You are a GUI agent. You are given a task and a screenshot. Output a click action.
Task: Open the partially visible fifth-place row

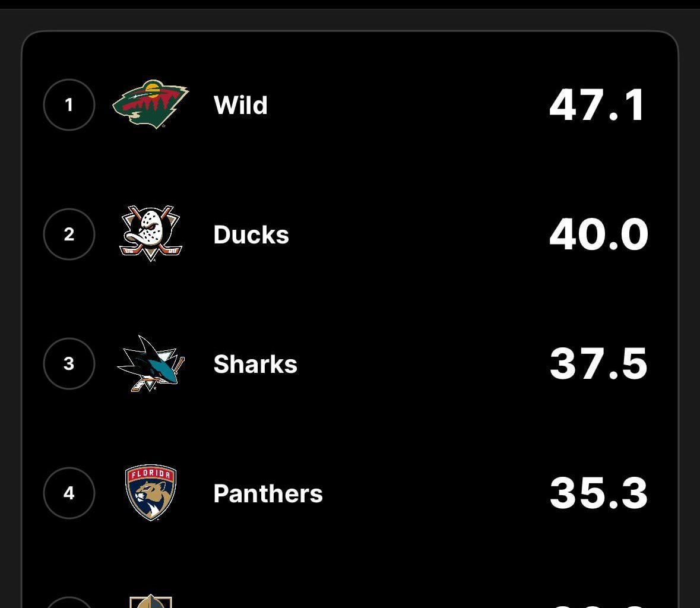pos(350,603)
